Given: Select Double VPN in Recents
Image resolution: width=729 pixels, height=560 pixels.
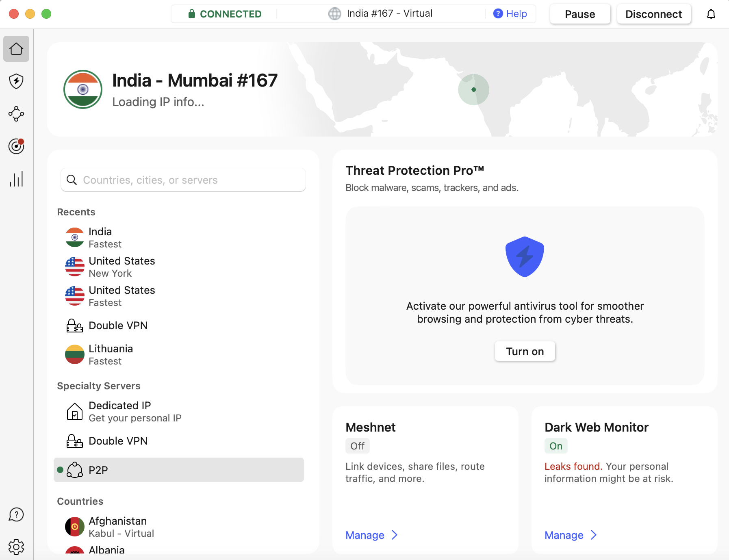Looking at the screenshot, I should [x=179, y=326].
